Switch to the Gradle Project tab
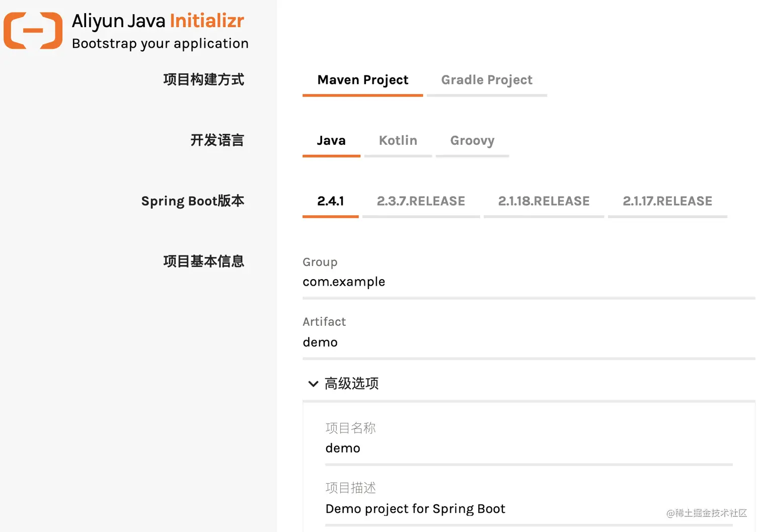Viewport: 761px width, 532px height. [x=486, y=80]
